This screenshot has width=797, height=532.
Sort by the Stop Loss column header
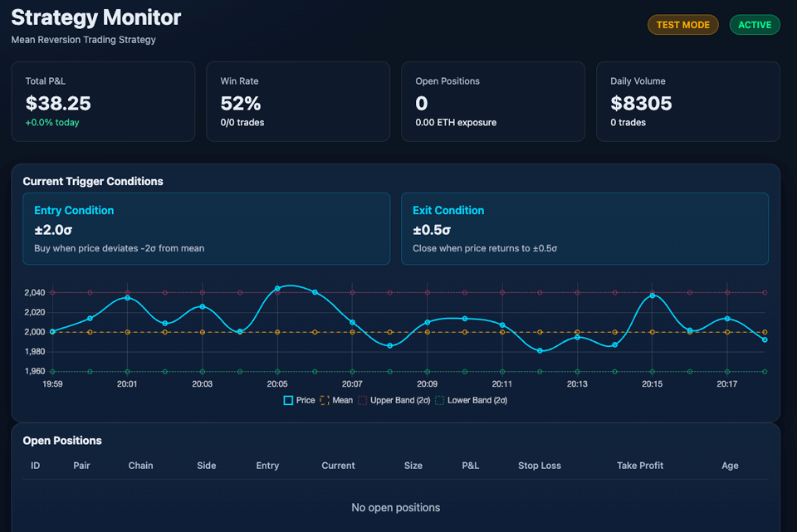[x=540, y=466]
